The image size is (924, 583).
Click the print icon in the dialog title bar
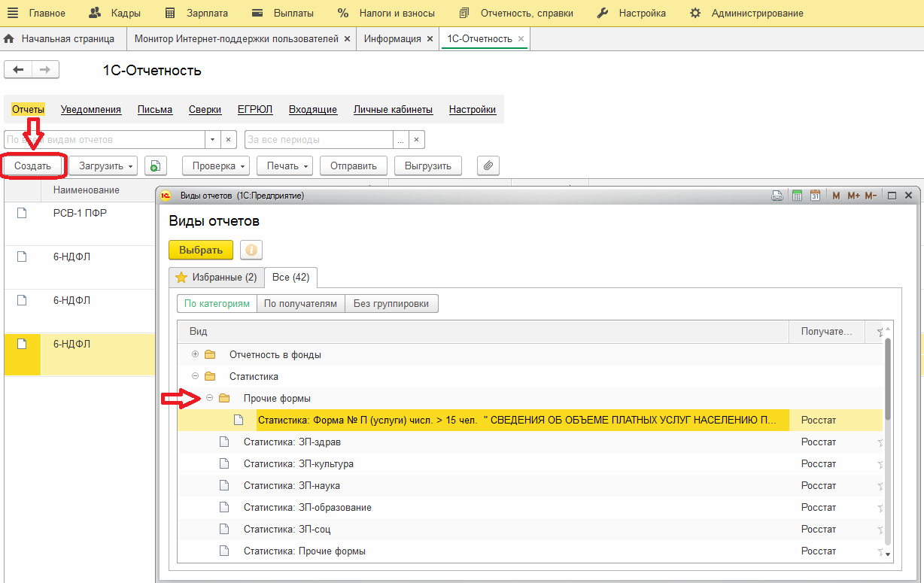[777, 196]
